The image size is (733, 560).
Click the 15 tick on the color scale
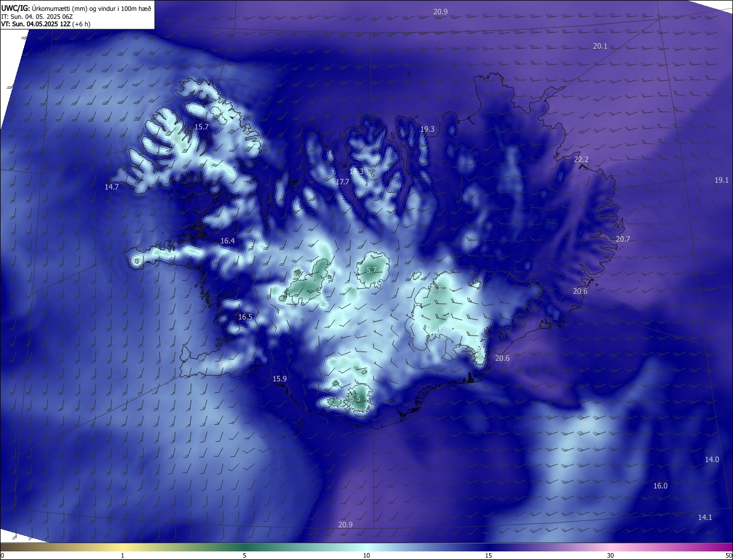488,555
